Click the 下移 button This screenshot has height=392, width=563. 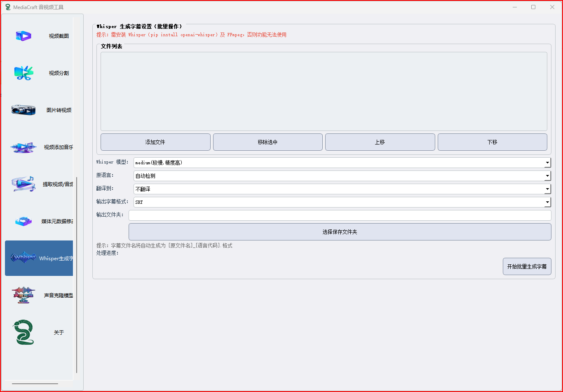pos(492,142)
